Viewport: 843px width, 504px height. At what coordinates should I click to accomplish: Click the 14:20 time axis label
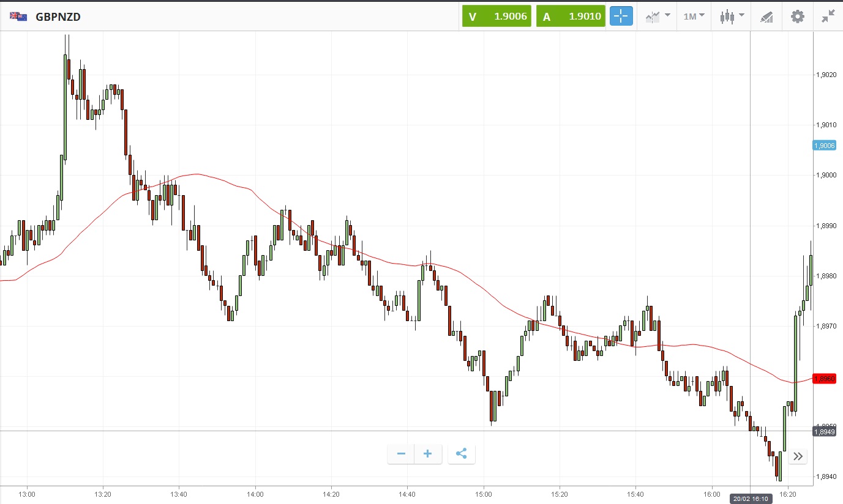tap(331, 494)
